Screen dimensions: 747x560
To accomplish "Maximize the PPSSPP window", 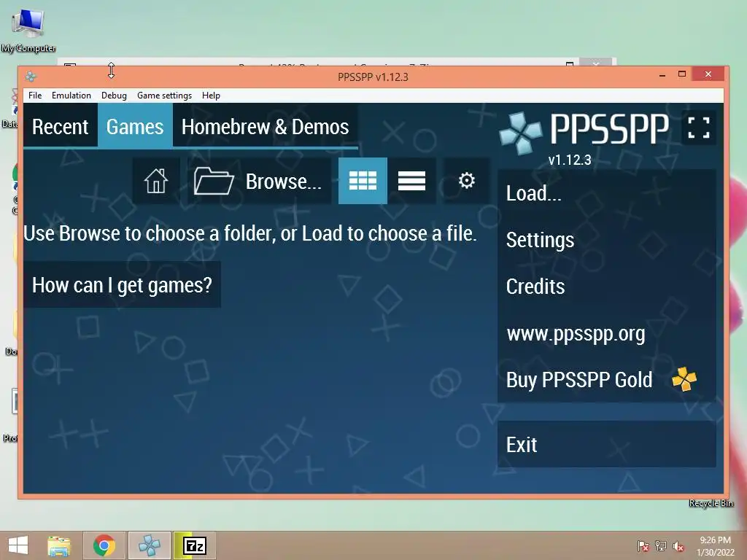I will pyautogui.click(x=682, y=74).
